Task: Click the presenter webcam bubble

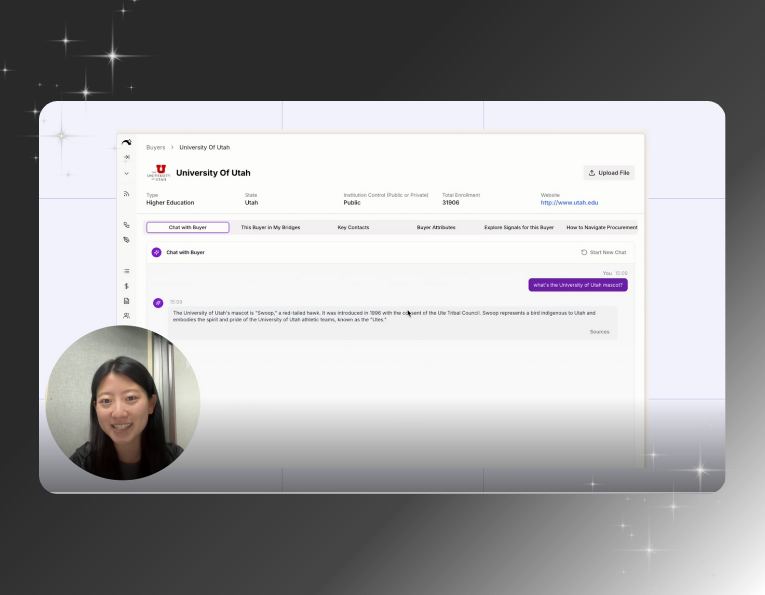Action: (123, 402)
